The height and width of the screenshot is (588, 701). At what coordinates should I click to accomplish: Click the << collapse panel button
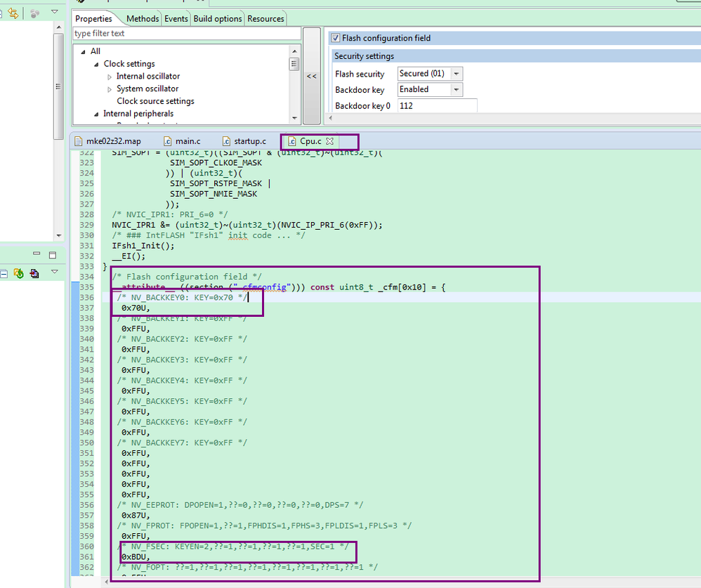point(312,76)
